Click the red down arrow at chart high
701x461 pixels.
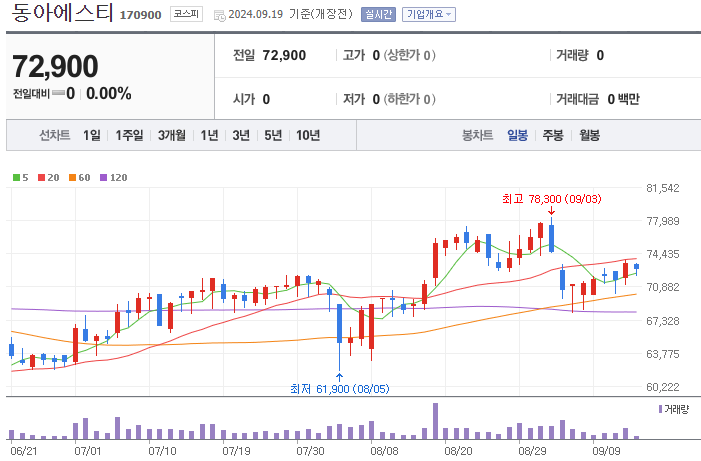(x=552, y=211)
